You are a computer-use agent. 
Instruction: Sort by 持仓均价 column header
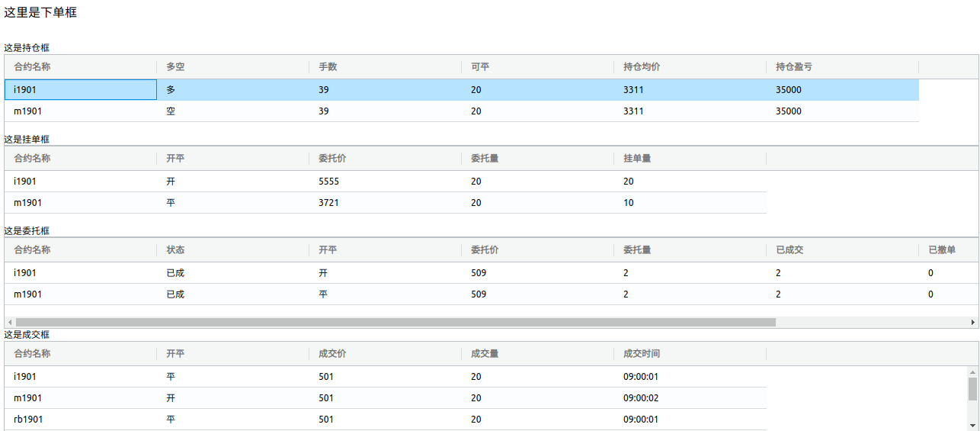(x=690, y=67)
